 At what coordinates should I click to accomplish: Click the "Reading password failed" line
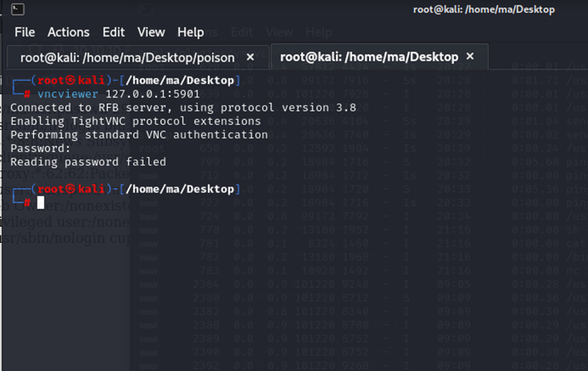pyautogui.click(x=88, y=162)
